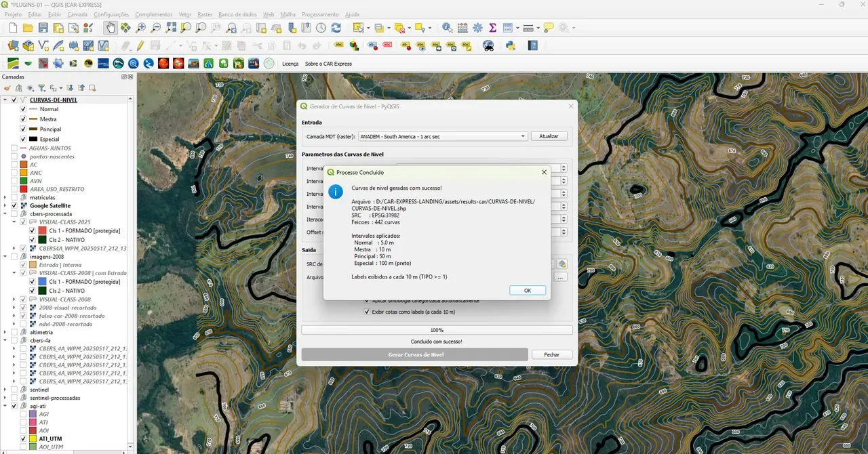Show the statistical summary Sigma icon
Screen dimensions: 868x454
click(x=492, y=28)
